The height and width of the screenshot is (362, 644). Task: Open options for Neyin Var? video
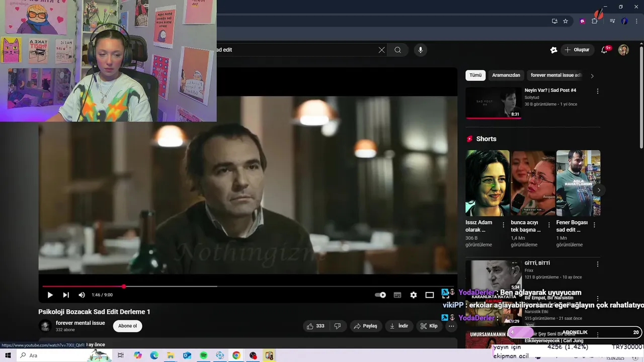pyautogui.click(x=598, y=92)
